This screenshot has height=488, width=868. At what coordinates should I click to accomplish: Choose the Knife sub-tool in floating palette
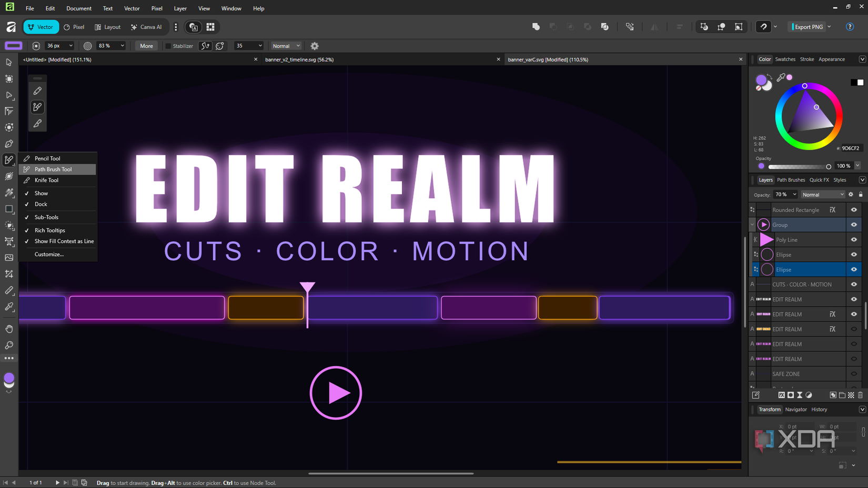[37, 124]
